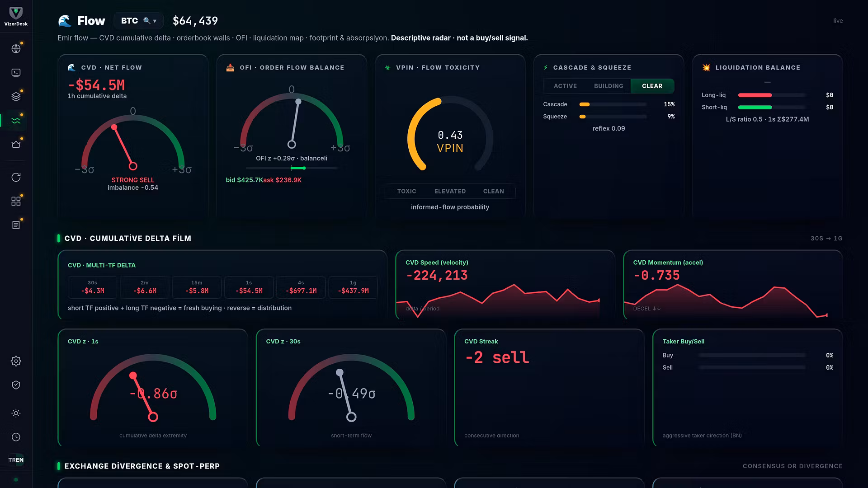Screen dimensions: 868x488
Task: Click the 15m delta cell
Action: 197,287
